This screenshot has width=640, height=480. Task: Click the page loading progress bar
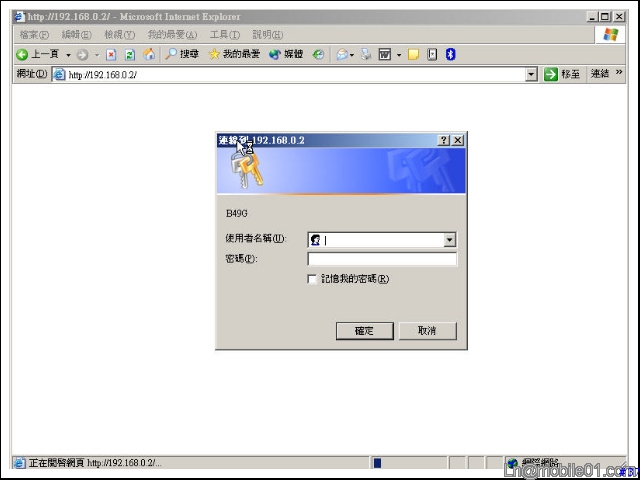click(409, 463)
